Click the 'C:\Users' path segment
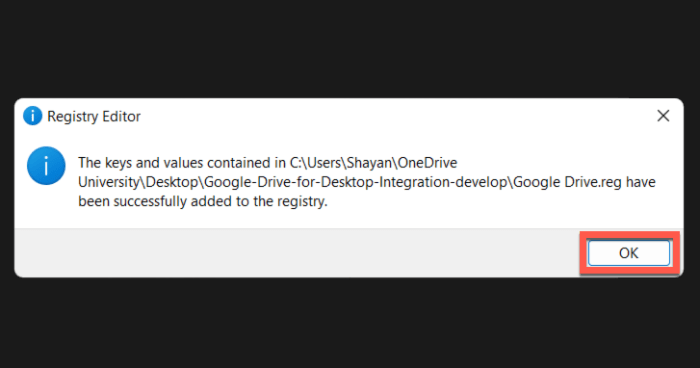The width and height of the screenshot is (700, 368). 317,163
